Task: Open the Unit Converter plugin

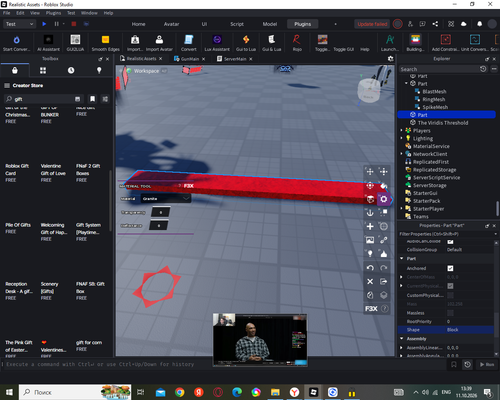Action: tap(475, 40)
